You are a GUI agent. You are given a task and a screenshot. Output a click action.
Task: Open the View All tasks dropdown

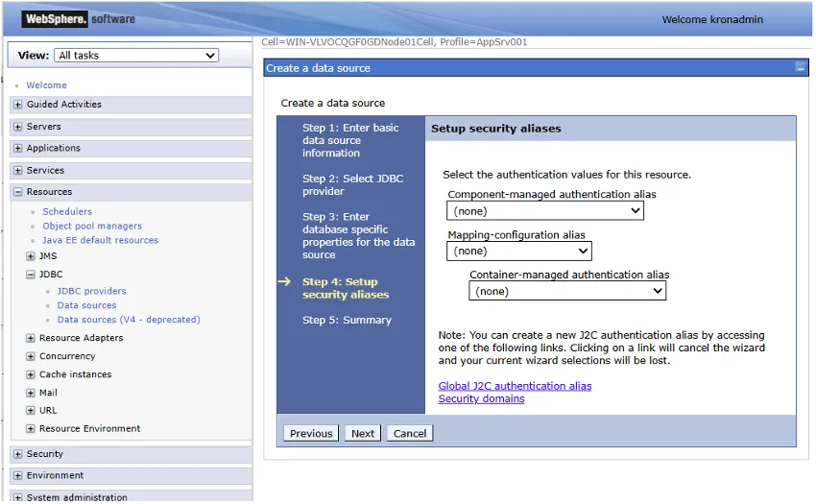[136, 55]
